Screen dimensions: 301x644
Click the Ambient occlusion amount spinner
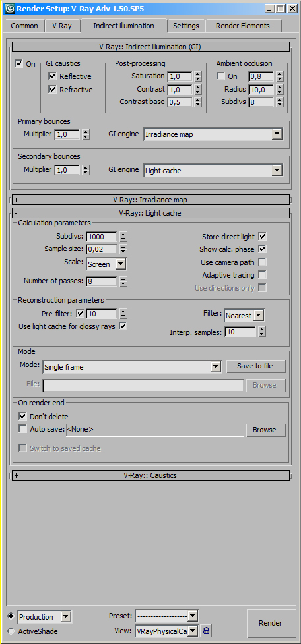tap(280, 76)
